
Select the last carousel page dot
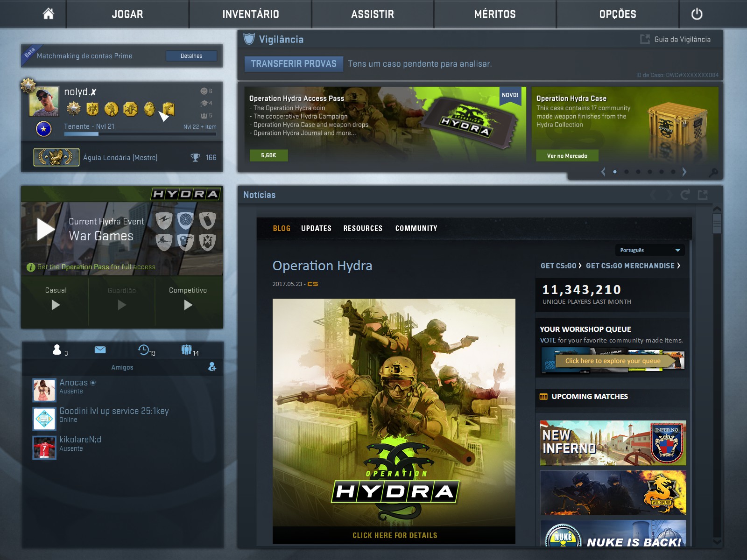[x=673, y=172]
